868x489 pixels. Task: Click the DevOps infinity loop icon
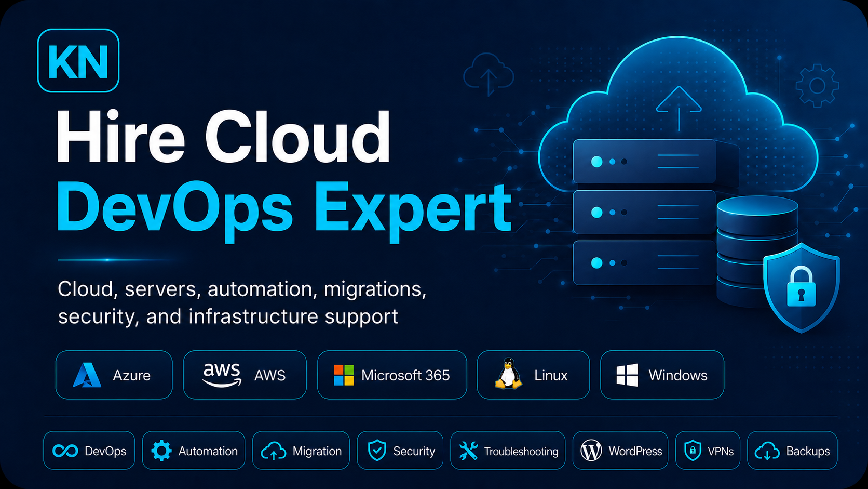tap(65, 451)
